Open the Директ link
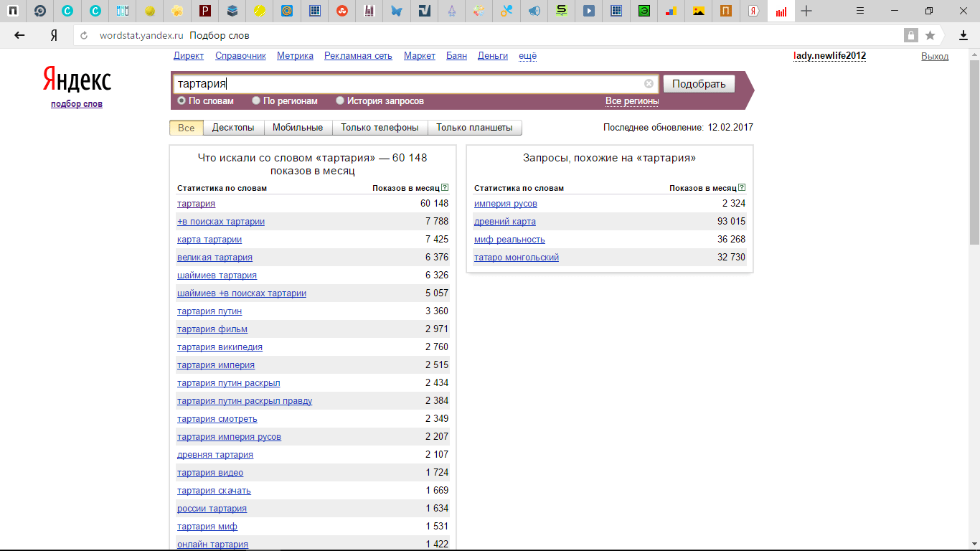This screenshot has width=980, height=551. 189,56
